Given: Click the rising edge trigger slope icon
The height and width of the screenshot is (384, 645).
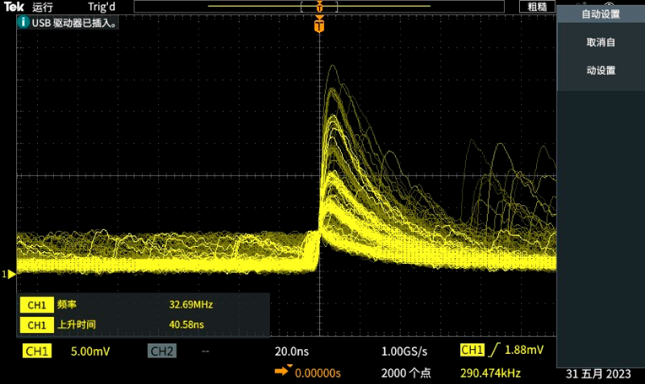Looking at the screenshot, I should pyautogui.click(x=494, y=350).
